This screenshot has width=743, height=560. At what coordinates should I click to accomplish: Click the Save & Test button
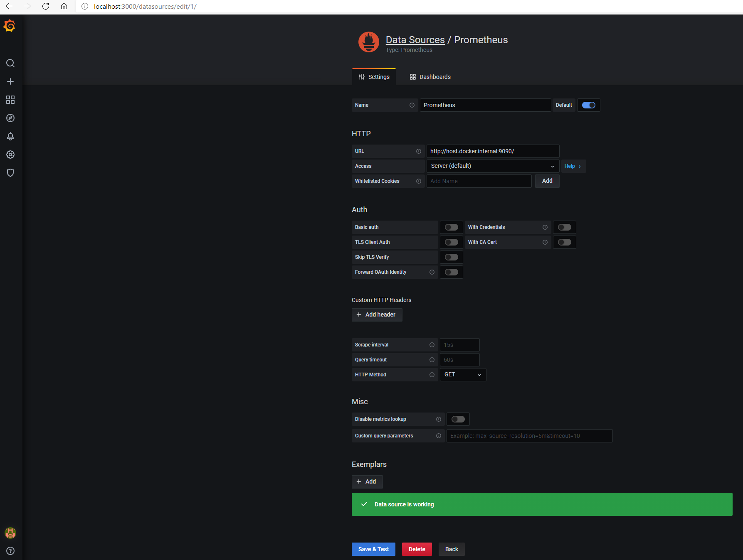(373, 549)
